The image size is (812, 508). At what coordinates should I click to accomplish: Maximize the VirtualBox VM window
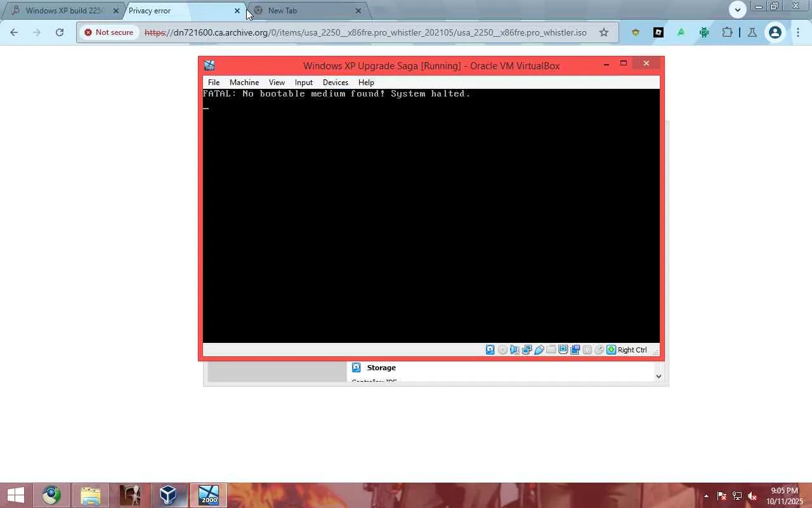[624, 63]
